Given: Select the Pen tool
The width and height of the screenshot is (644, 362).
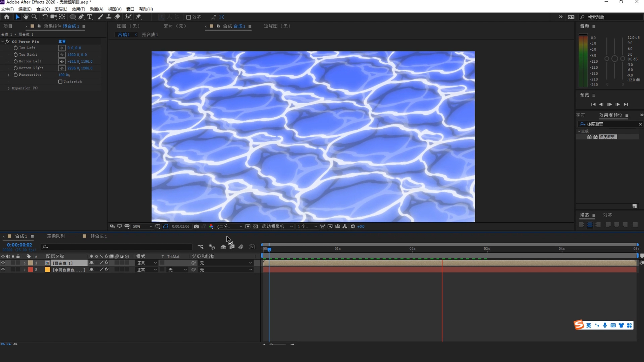Looking at the screenshot, I should 81,17.
